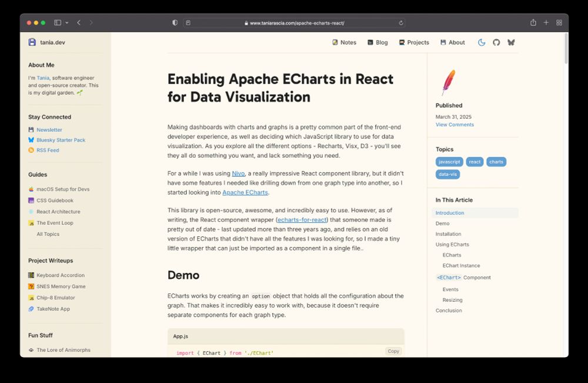Viewport: 588px width, 383px height.
Task: Jump to Conclusion in article contents
Action: click(449, 310)
